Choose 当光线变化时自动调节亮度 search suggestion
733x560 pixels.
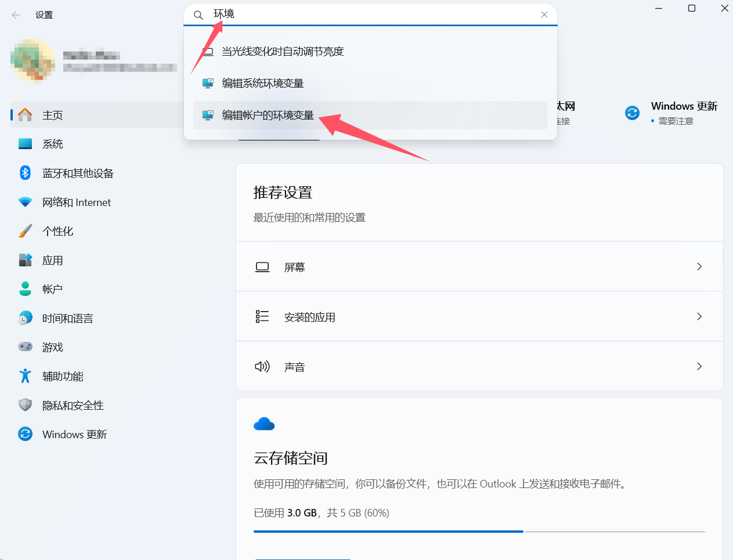(x=283, y=52)
